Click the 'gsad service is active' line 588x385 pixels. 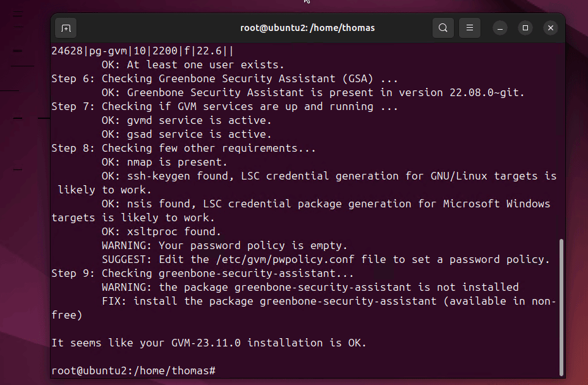click(x=186, y=134)
